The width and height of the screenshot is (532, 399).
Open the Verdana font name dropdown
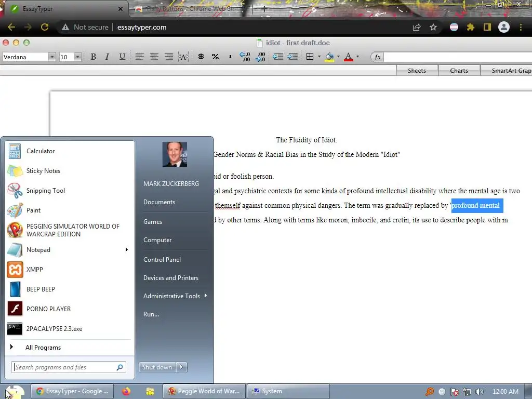coord(52,57)
